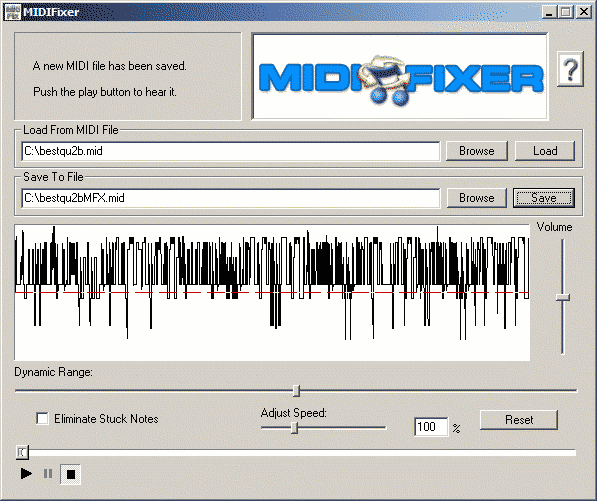The height and width of the screenshot is (501, 597).
Task: Click the MIDI velocity waveform display
Action: [272, 292]
